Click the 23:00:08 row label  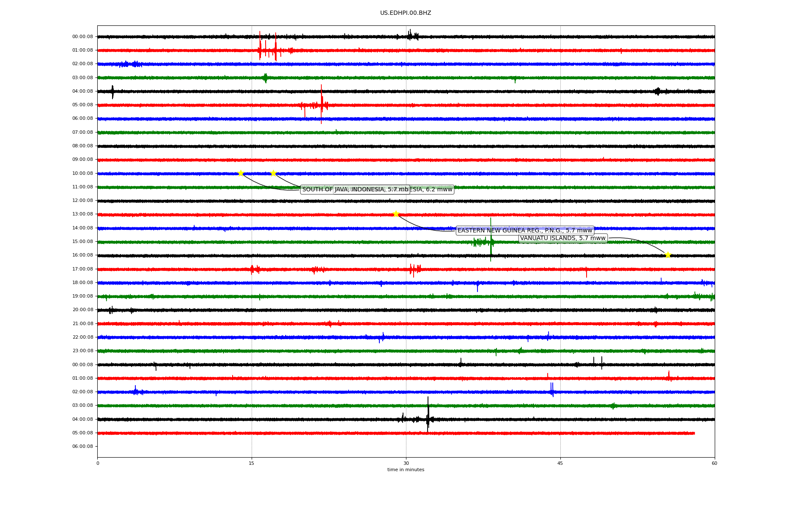coord(82,351)
